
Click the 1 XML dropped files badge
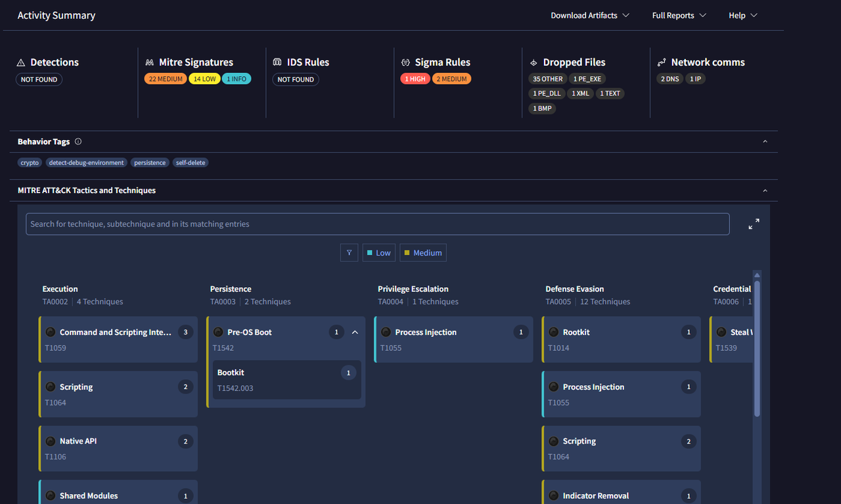[580, 93]
